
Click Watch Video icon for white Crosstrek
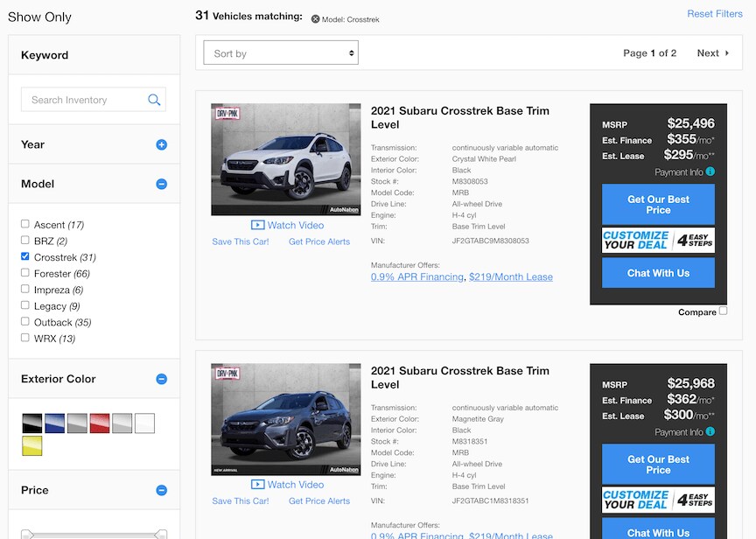click(x=257, y=225)
